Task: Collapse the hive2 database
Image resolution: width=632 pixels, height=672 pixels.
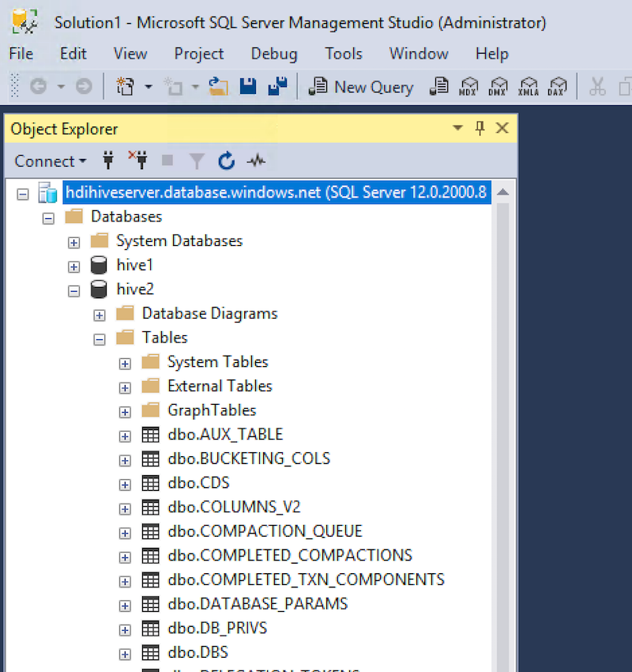Action: (73, 291)
